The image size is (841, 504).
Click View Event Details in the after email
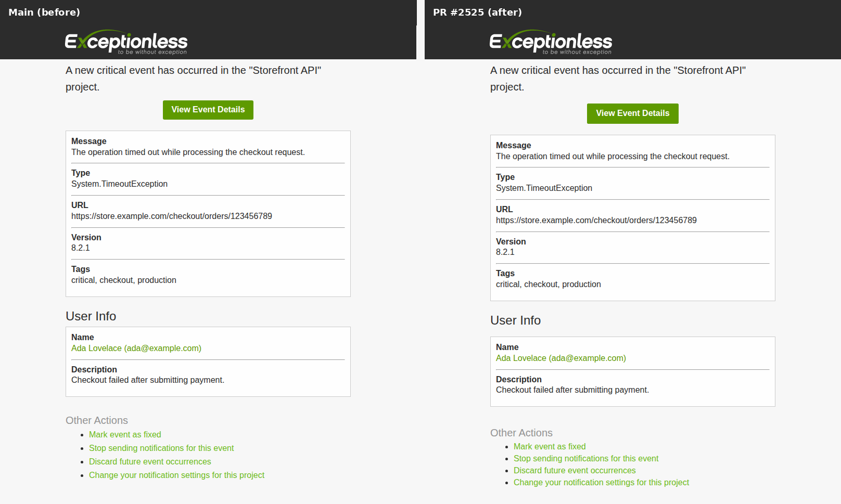[x=633, y=113]
